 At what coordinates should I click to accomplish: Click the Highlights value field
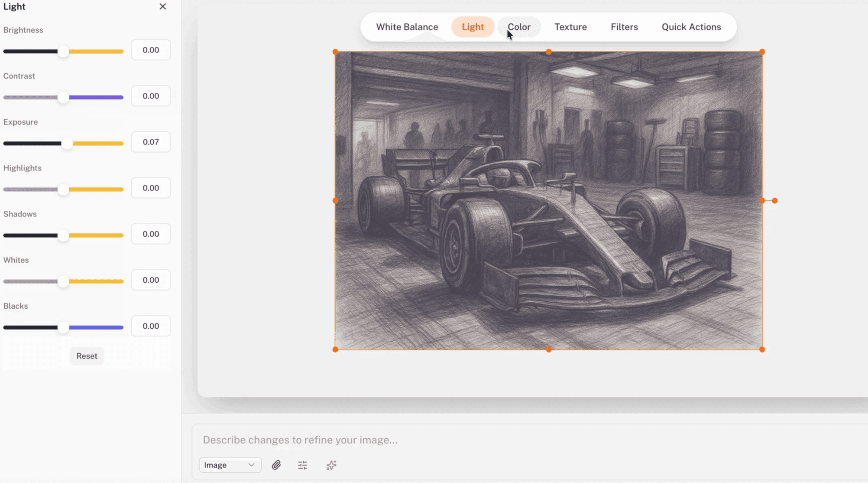[150, 188]
